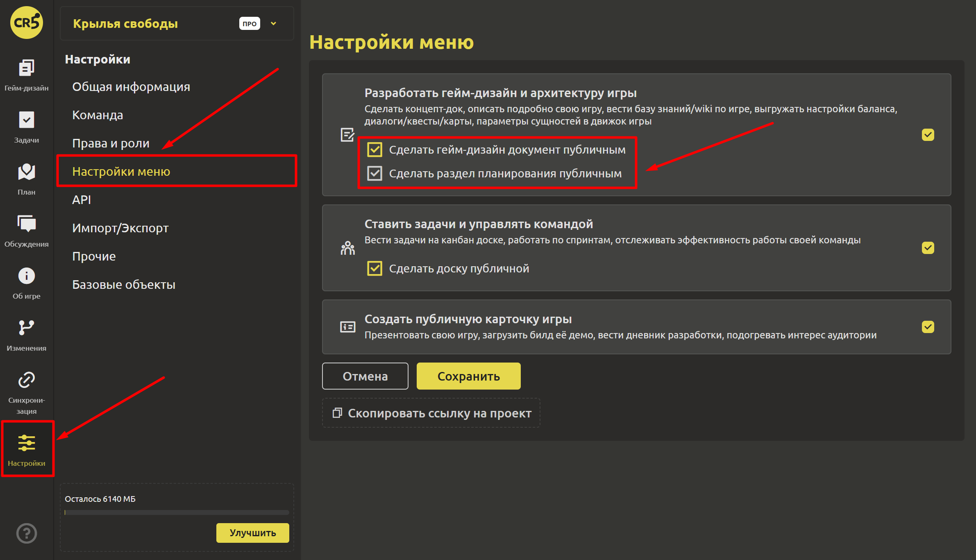The width and height of the screenshot is (976, 560).
Task: Click 'Скопировать ссылку на проект' link
Action: [x=431, y=413]
